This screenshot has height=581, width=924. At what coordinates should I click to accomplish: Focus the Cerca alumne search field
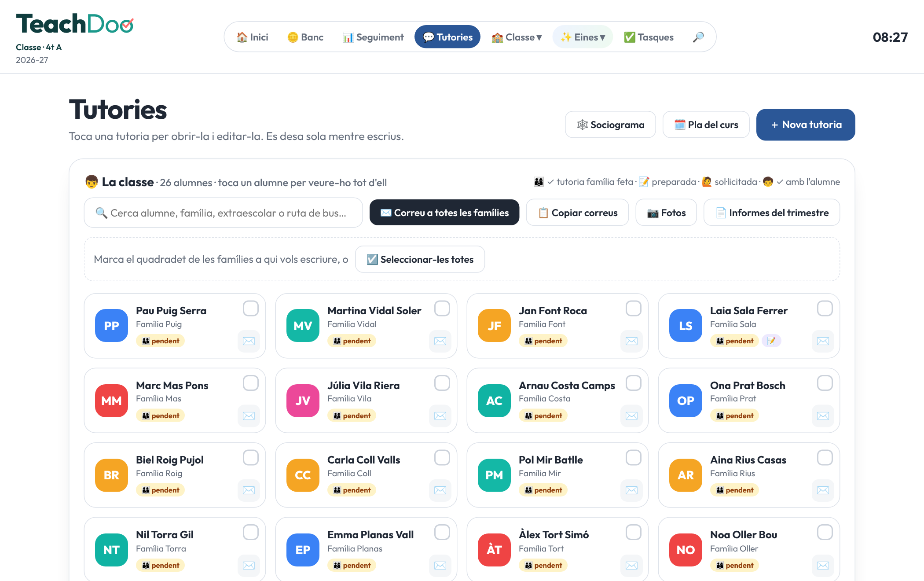223,213
